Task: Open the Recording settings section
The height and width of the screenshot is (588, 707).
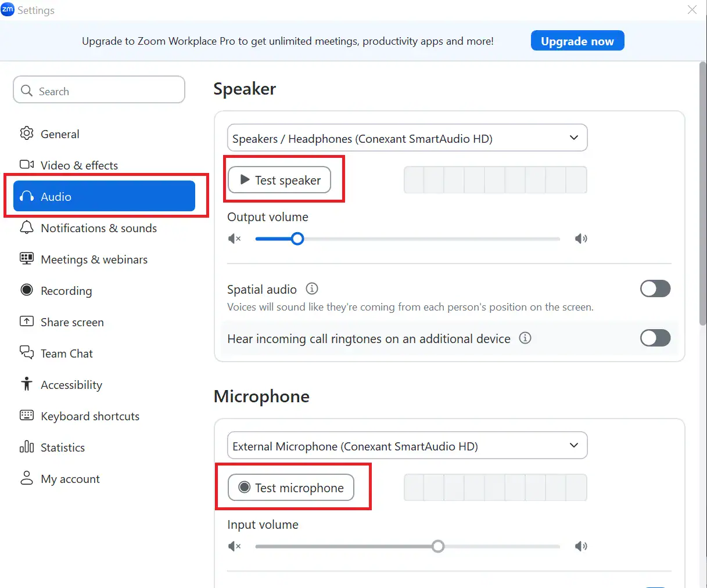Action: 66,291
